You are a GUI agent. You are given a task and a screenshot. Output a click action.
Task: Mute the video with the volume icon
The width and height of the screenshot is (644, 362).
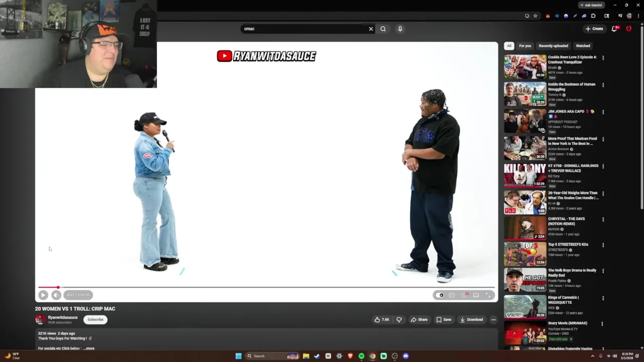pyautogui.click(x=56, y=295)
